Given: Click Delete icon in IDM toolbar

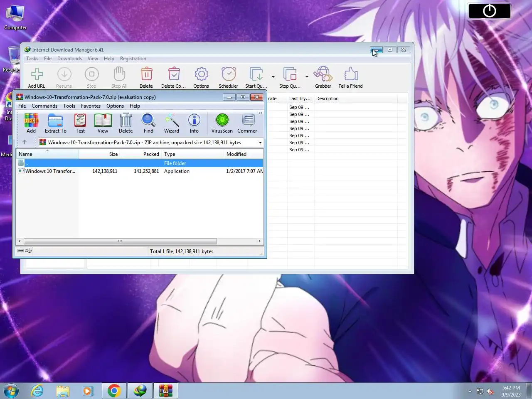Looking at the screenshot, I should (x=146, y=78).
